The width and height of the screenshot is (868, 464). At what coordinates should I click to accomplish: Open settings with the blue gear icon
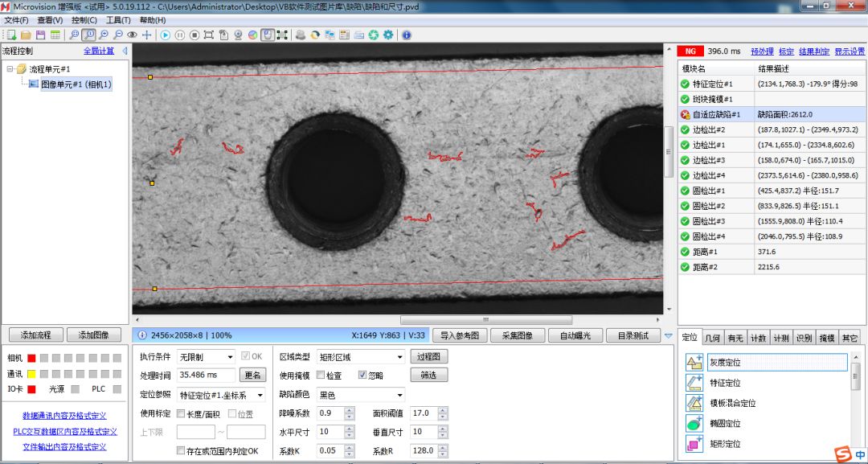[388, 35]
